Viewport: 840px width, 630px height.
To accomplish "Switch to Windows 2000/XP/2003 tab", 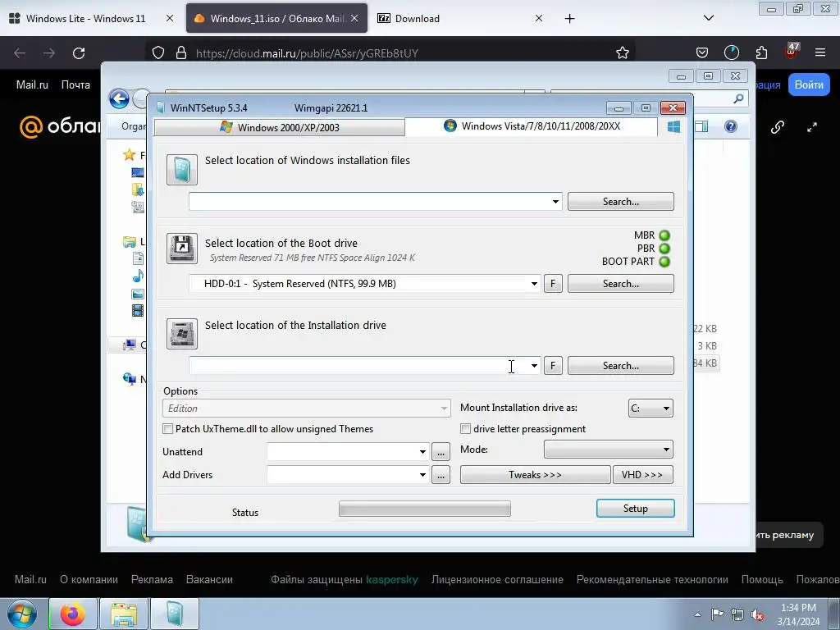I will [x=279, y=127].
